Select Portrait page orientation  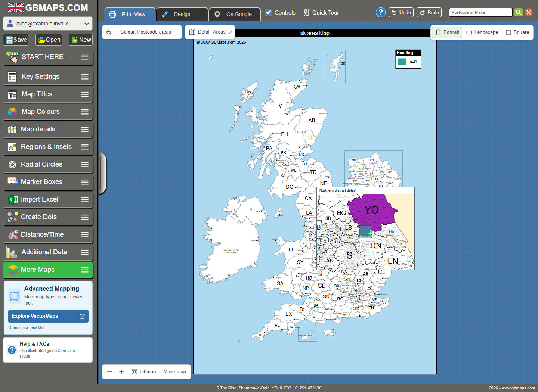(x=447, y=32)
